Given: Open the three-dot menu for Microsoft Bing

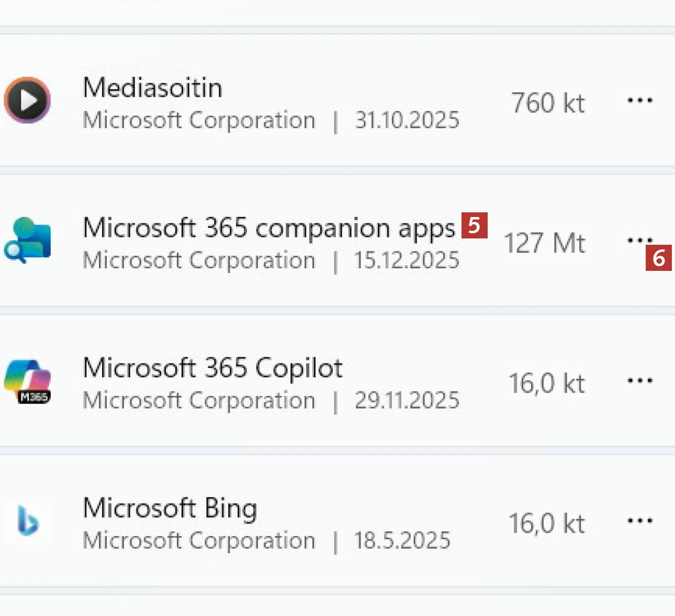Looking at the screenshot, I should 639,521.
